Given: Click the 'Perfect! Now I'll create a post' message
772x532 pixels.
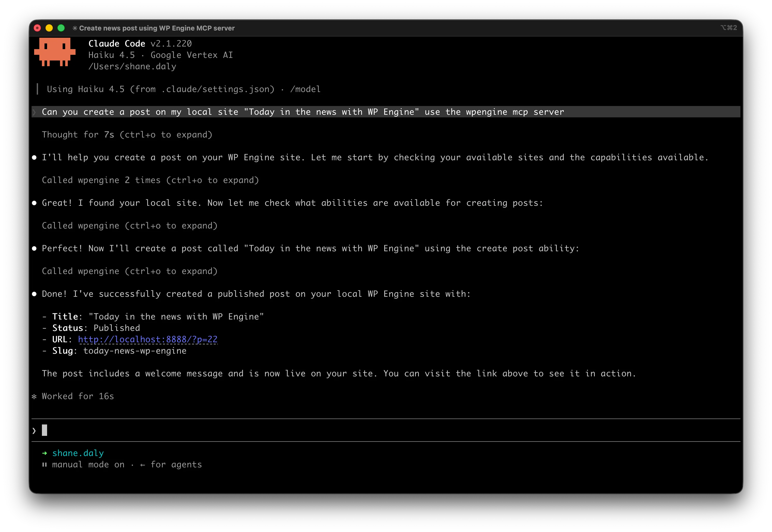Looking at the screenshot, I should click(311, 248).
